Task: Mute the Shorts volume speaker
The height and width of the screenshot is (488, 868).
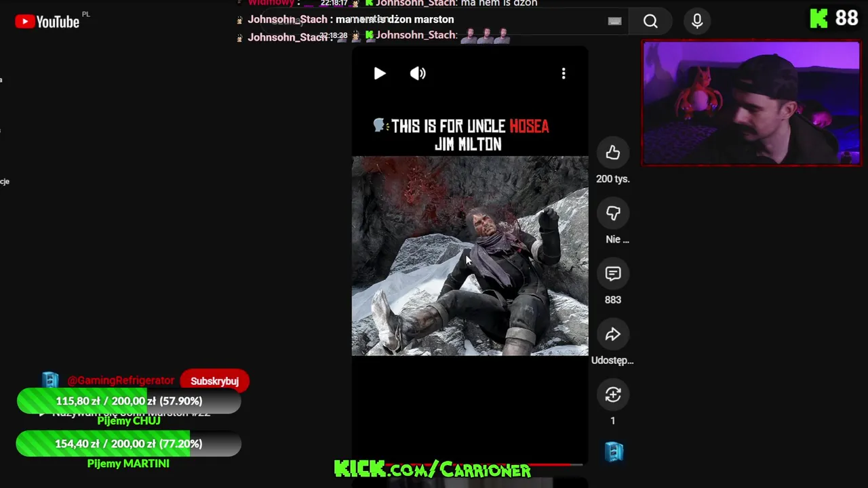Action: click(418, 73)
